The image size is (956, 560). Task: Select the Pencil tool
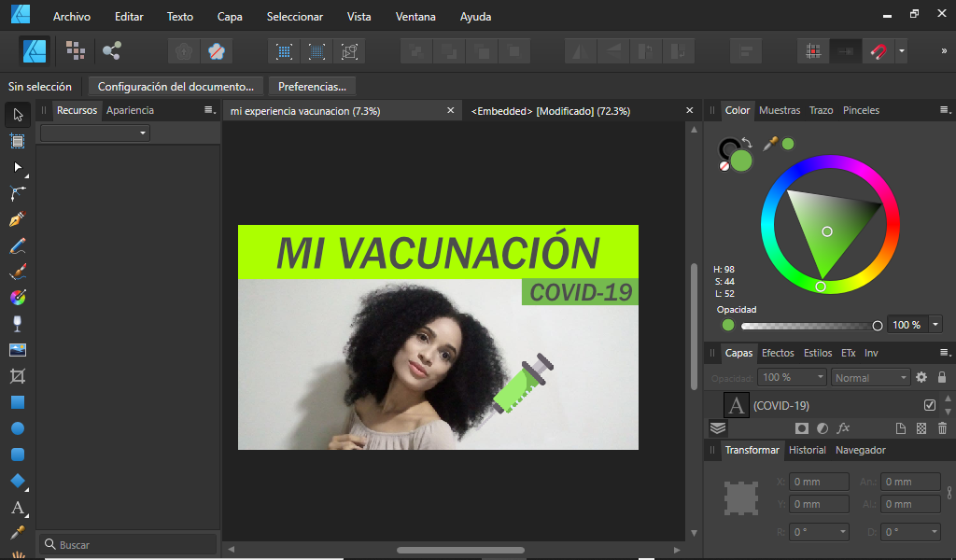(x=18, y=245)
